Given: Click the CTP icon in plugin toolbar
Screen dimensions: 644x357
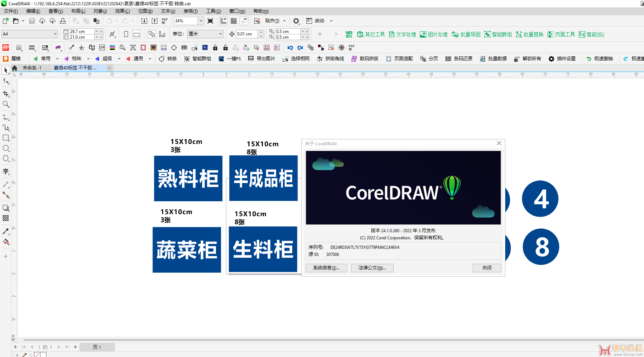Looking at the screenshot, I should [x=102, y=48].
